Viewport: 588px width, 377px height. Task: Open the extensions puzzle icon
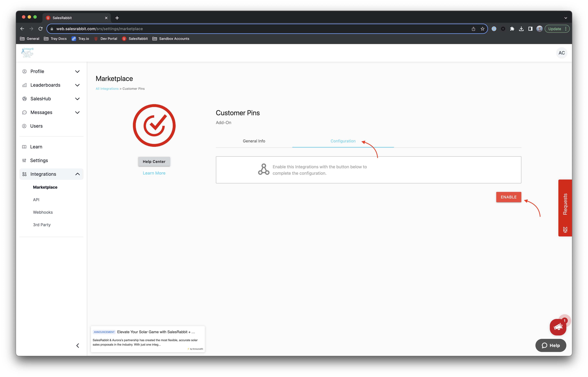click(512, 29)
